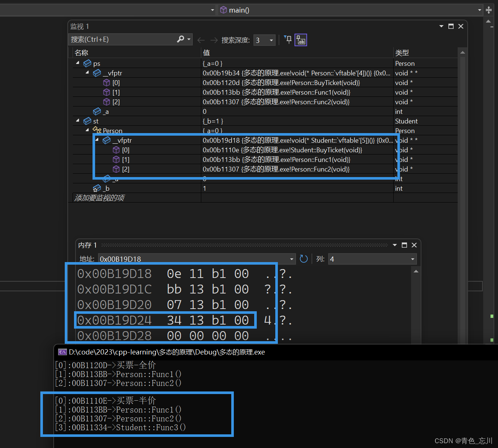Screen dimensions: 498x448
Task: Click the Watch 1 scrollbar up arrow
Action: pyautogui.click(x=462, y=52)
